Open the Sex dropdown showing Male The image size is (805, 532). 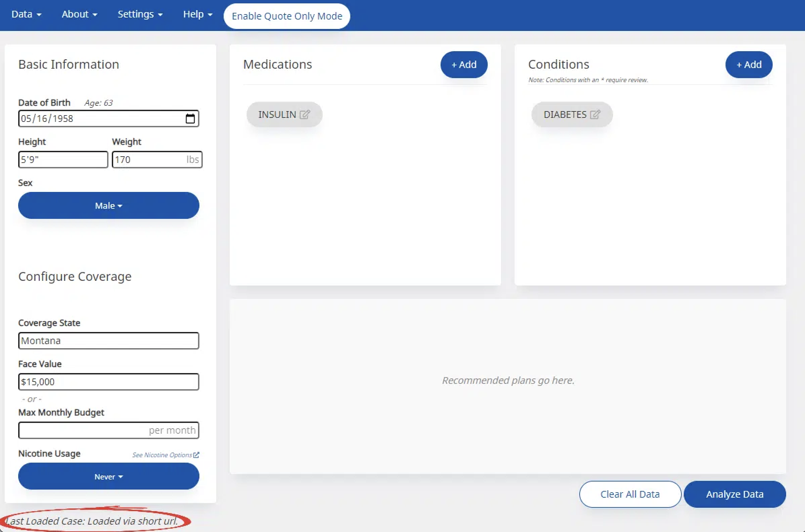[108, 206]
